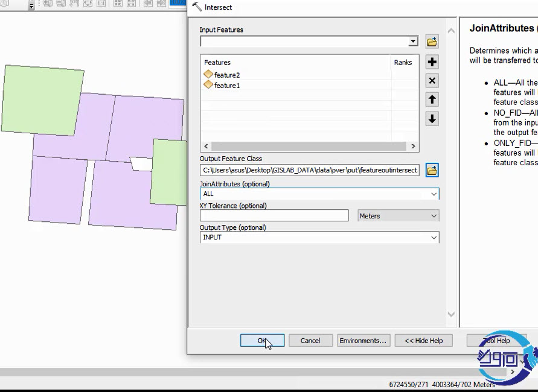Select feature2 in the Features list

226,75
